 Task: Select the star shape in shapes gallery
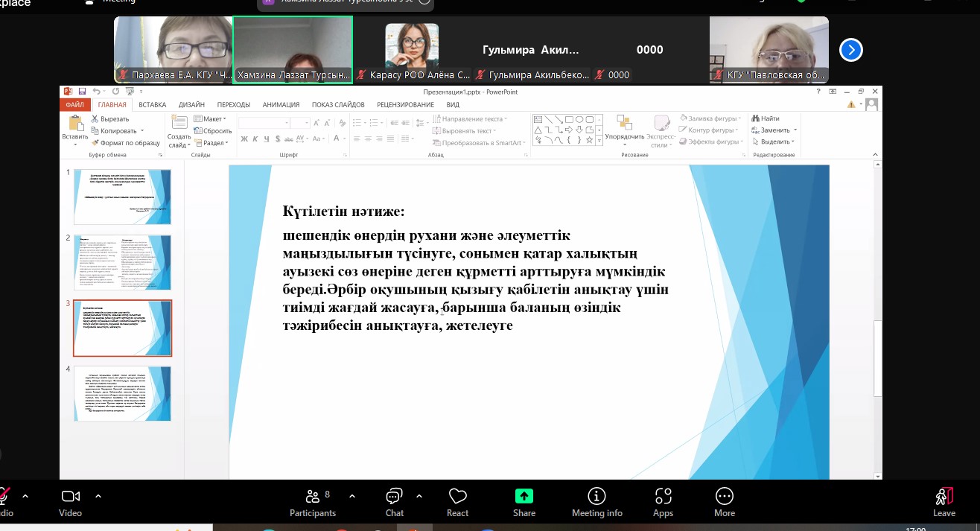point(590,140)
